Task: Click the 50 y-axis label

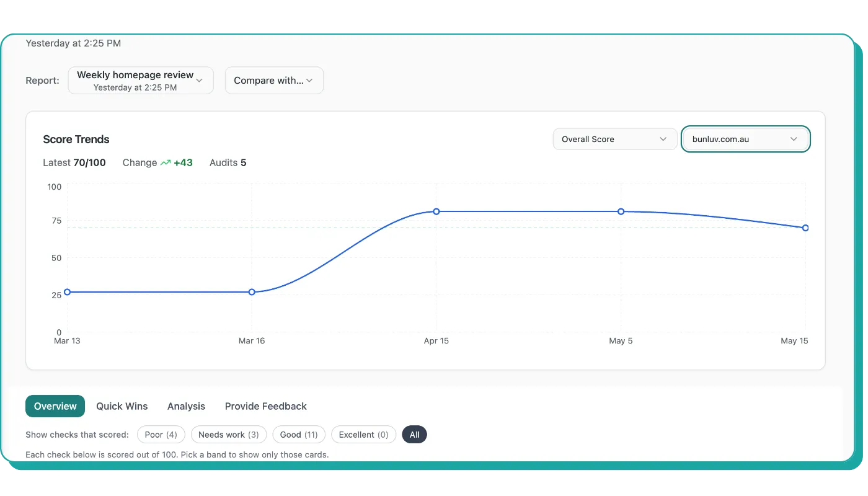Action: [56, 258]
